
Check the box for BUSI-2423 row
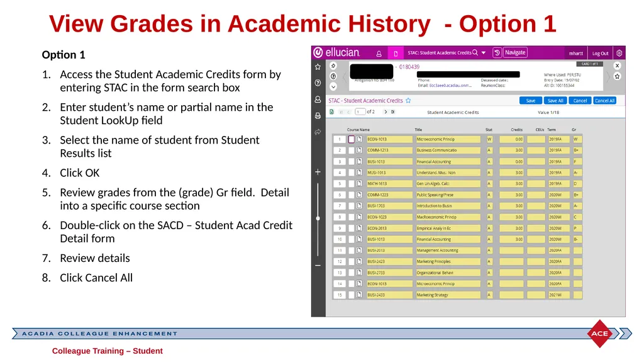point(351,262)
